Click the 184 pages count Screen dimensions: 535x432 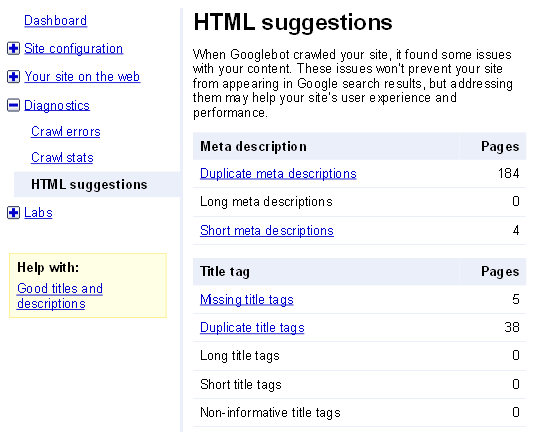[508, 173]
